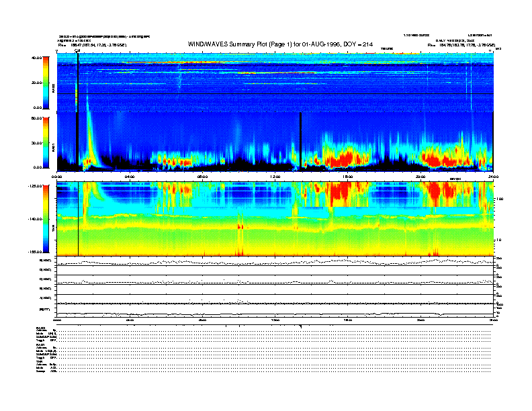The image size is (532, 411).
Task: Click the -155.00 value on TNR scale
Action: tap(35, 252)
